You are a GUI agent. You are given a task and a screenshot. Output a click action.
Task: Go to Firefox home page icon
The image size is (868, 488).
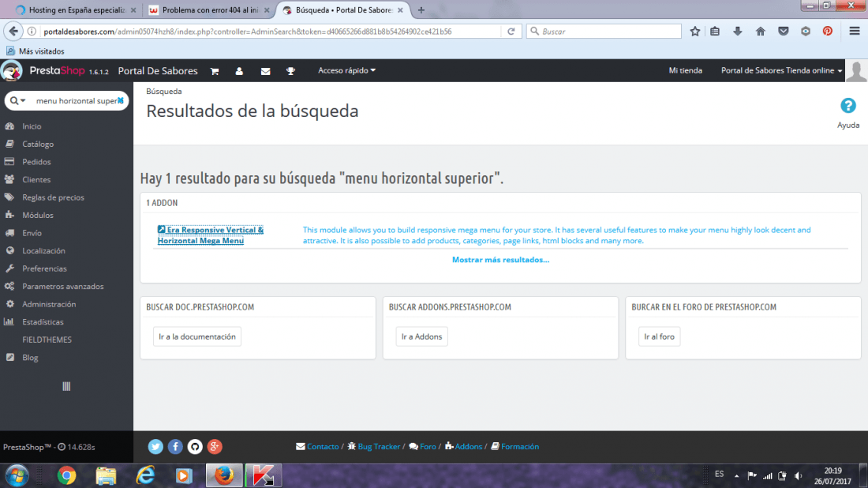coord(761,32)
